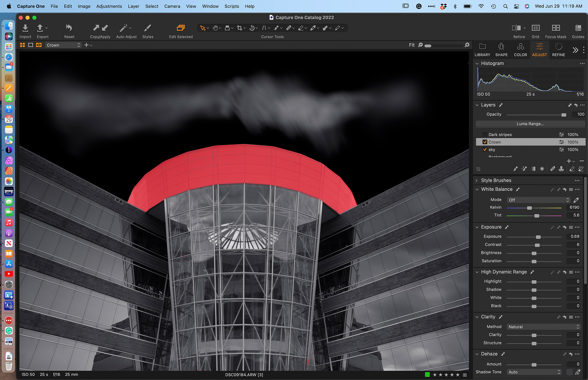Select the Clone stamp tool in Layers
588x380 pixels.
pyautogui.click(x=561, y=169)
